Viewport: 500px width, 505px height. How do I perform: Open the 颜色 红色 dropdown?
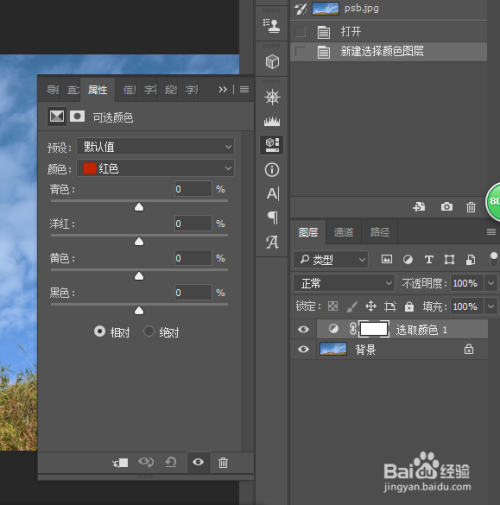(156, 168)
